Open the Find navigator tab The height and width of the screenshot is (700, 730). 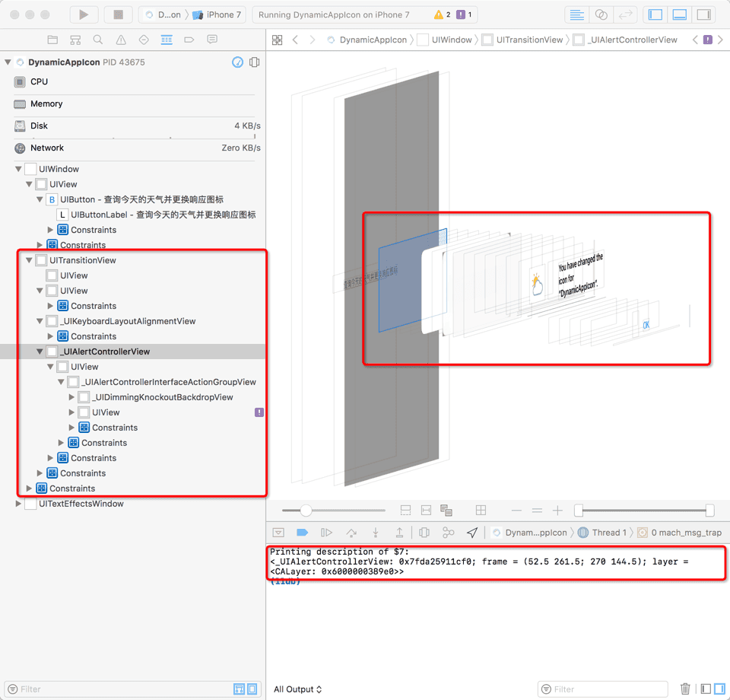click(98, 40)
